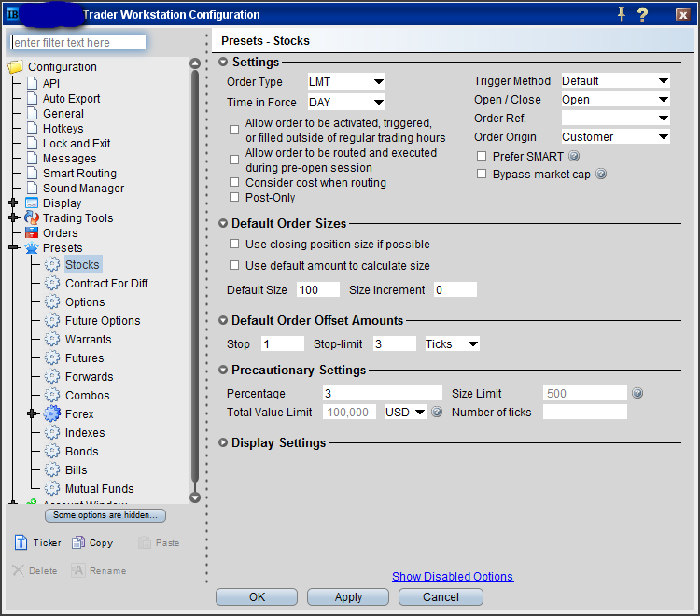
Task: Open the USD currency dropdown
Action: (x=405, y=412)
